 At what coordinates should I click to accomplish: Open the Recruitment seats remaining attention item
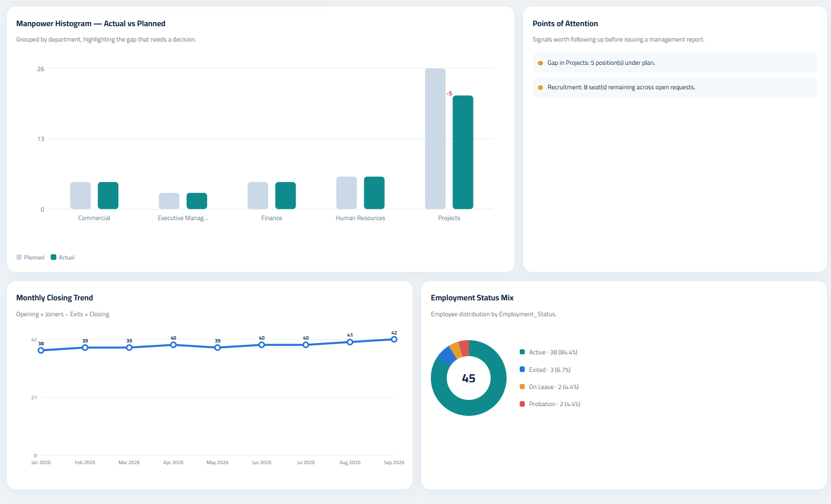tap(675, 87)
